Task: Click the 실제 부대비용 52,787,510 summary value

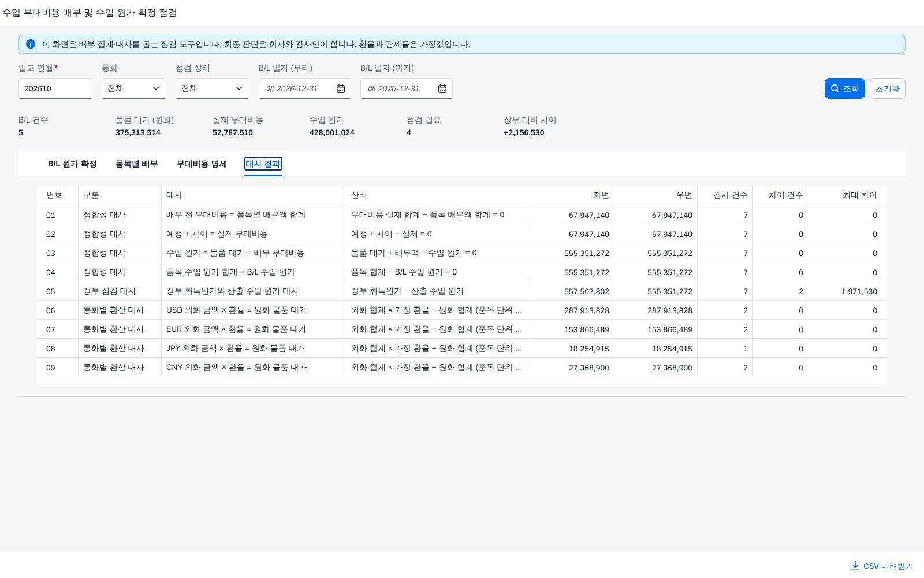Action: point(233,132)
